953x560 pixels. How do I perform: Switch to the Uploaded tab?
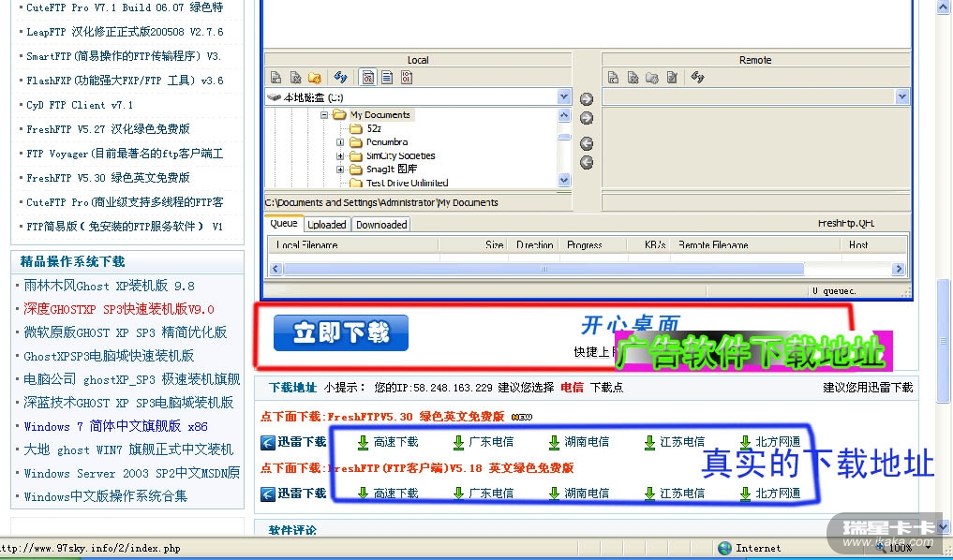(x=327, y=225)
